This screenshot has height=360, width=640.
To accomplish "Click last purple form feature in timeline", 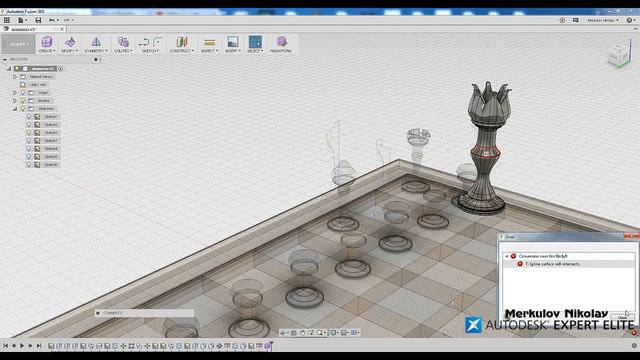I will tap(267, 346).
